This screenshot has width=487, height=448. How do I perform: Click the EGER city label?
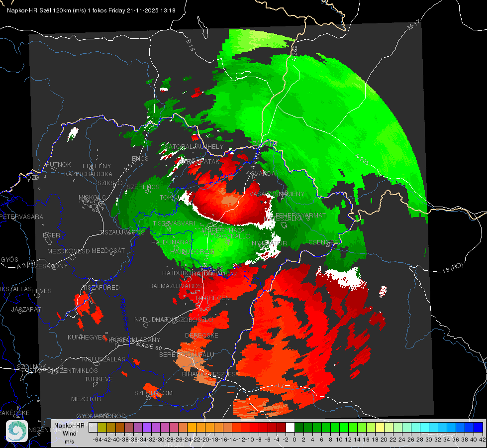pyautogui.click(x=51, y=235)
